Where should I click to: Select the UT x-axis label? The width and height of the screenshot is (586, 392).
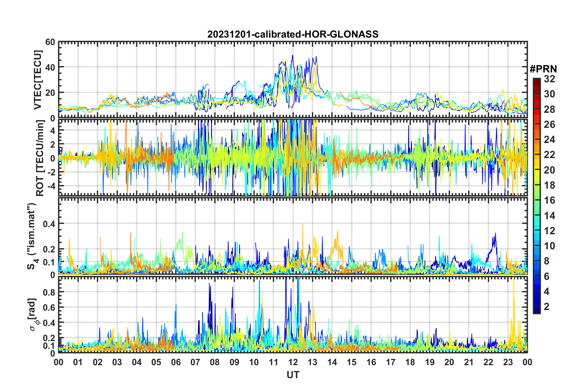coord(293,375)
